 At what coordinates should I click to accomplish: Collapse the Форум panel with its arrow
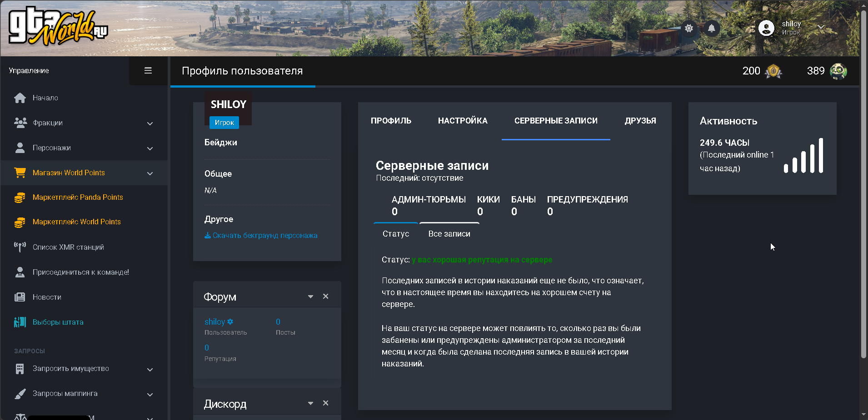310,296
